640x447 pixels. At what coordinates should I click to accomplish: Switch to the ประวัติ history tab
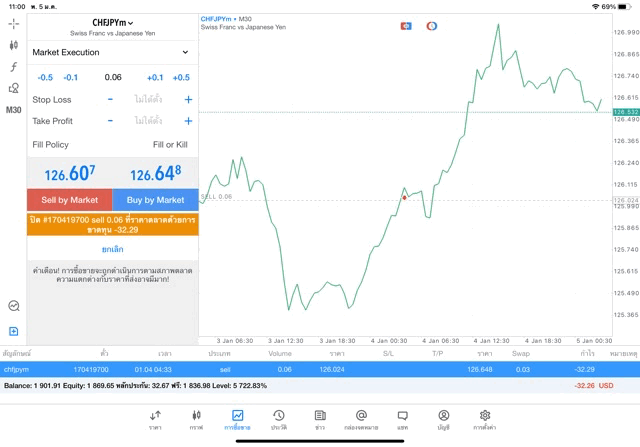pyautogui.click(x=279, y=419)
